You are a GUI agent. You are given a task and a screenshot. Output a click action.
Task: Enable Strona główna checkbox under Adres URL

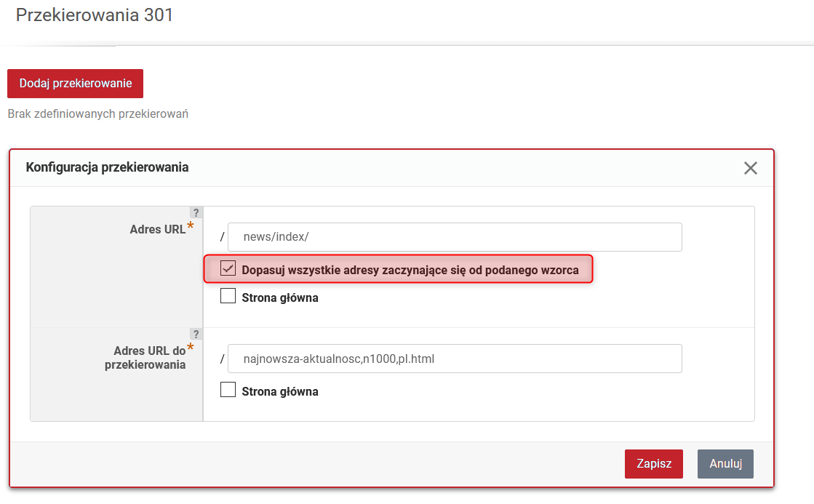tap(228, 296)
